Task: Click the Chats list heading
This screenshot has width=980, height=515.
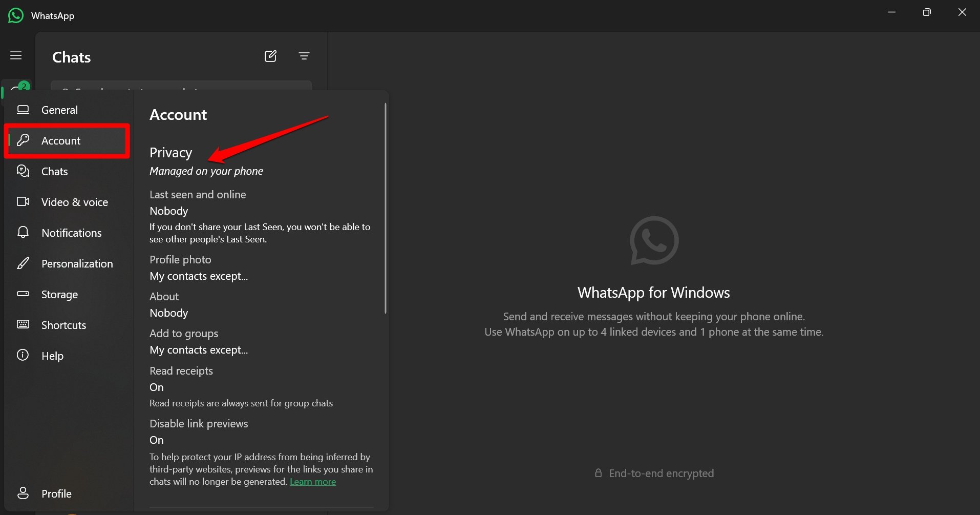Action: (72, 57)
